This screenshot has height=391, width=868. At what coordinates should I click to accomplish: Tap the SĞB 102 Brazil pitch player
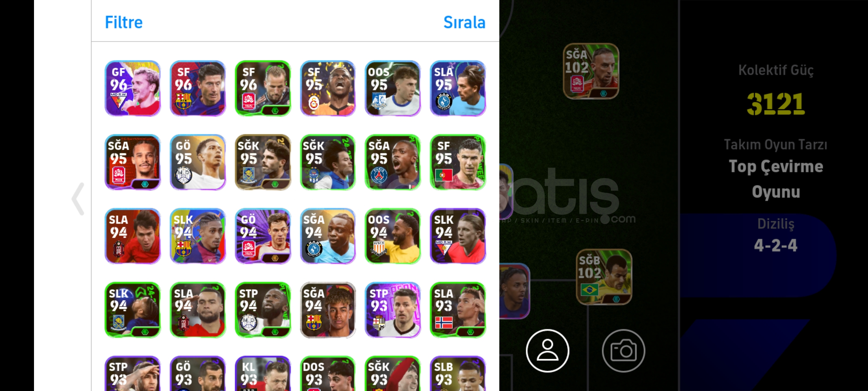604,277
